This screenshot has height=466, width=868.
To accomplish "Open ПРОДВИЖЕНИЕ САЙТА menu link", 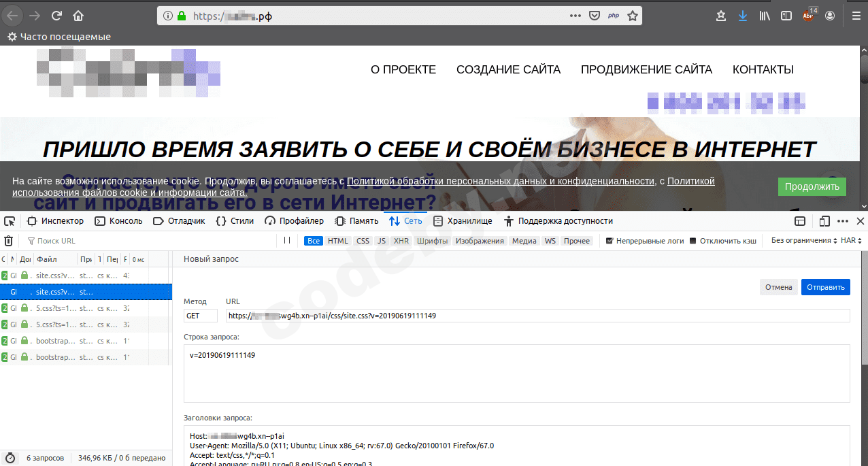I will pos(646,69).
